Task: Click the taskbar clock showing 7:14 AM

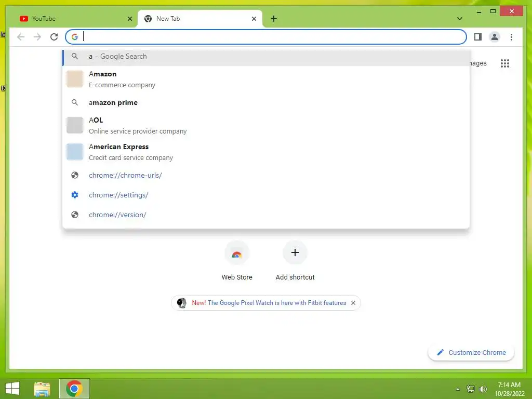Action: pyautogui.click(x=509, y=389)
